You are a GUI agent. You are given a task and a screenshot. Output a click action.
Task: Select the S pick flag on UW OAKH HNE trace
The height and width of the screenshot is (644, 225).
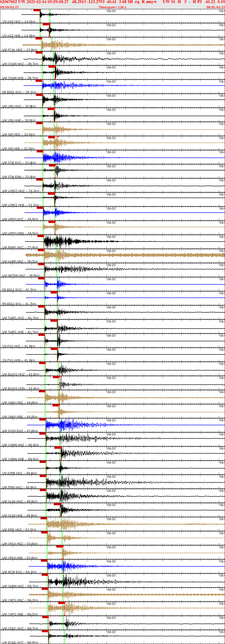(56, 405)
